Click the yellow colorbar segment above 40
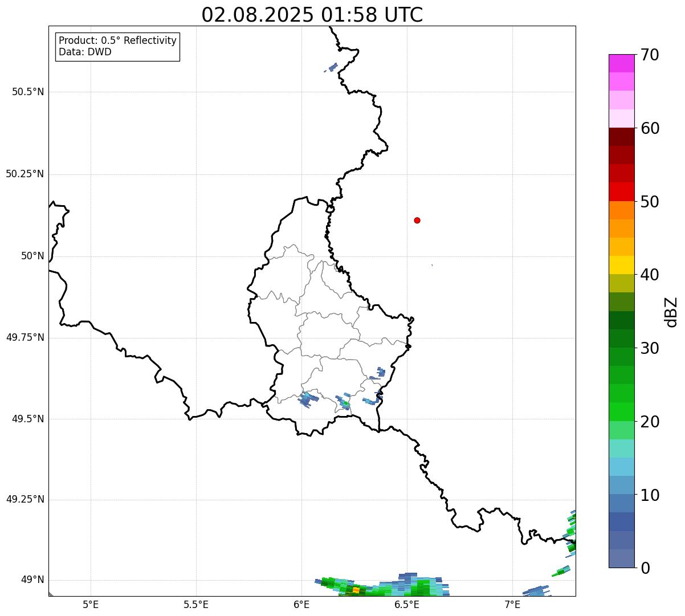 [x=621, y=266]
